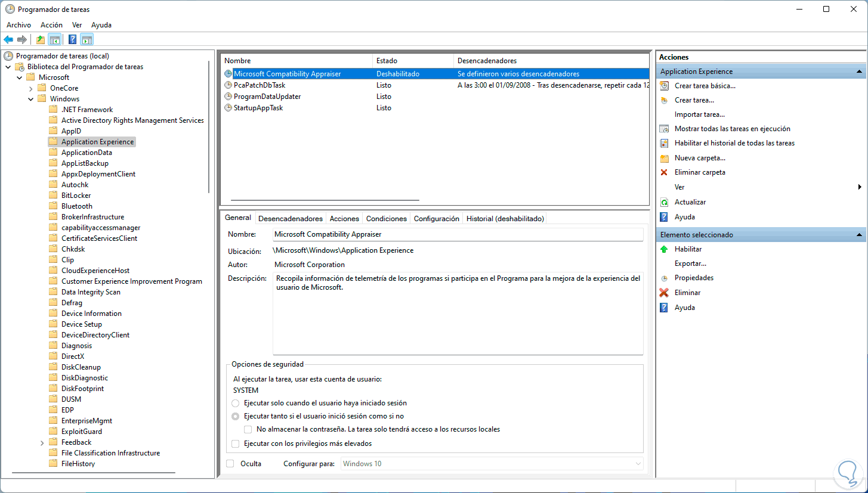Click Exportar... under Elemento seleccionado
Screen dimensions: 868x493
click(x=690, y=263)
